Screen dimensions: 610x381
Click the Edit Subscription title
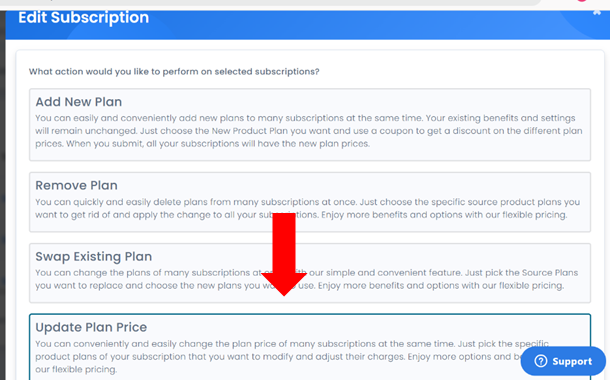coord(83,18)
